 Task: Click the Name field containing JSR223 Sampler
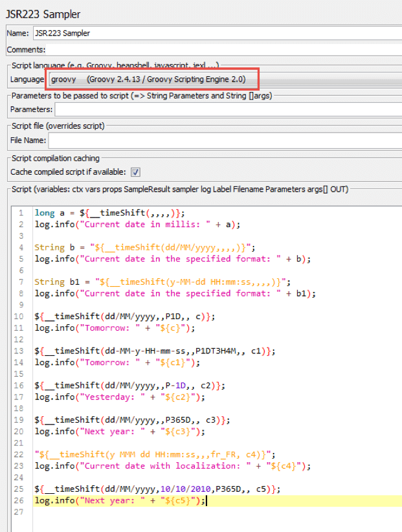[x=218, y=33]
